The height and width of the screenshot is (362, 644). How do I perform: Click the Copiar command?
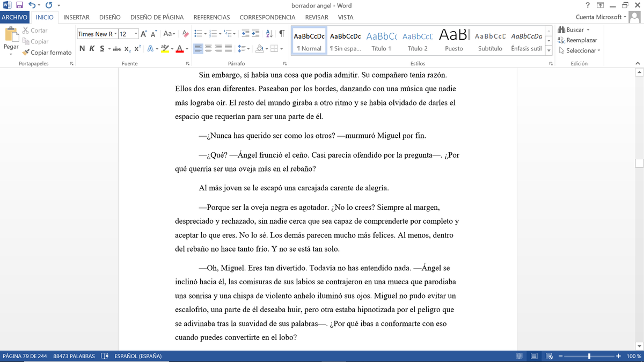click(x=35, y=41)
